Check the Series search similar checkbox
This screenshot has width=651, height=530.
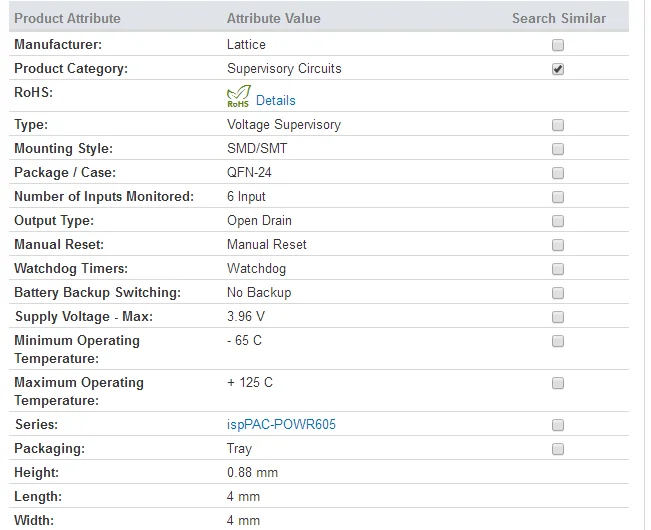pyautogui.click(x=558, y=425)
